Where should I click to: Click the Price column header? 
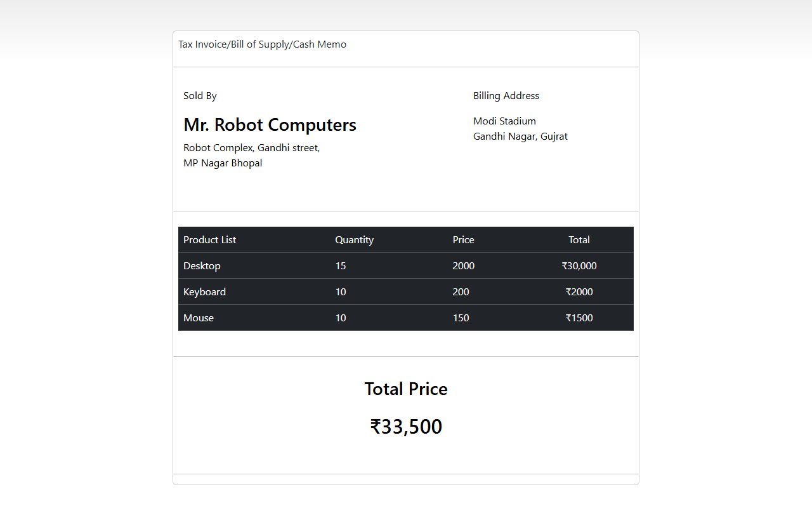coord(463,240)
